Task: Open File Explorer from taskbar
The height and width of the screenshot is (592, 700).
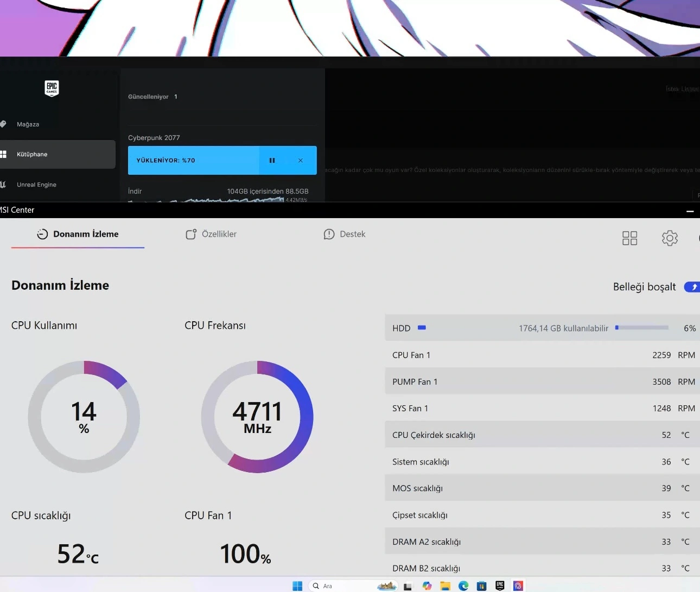Action: (446, 586)
